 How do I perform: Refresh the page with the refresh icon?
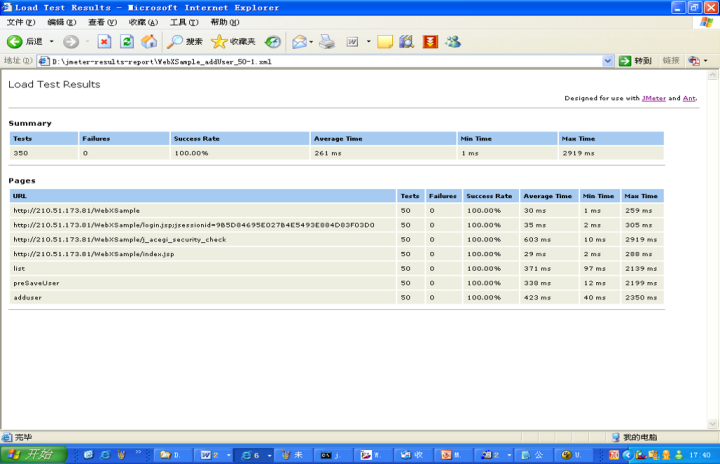127,42
